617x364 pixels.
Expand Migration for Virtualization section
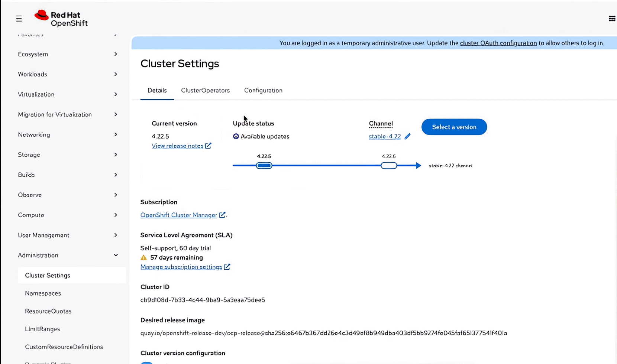point(68,114)
